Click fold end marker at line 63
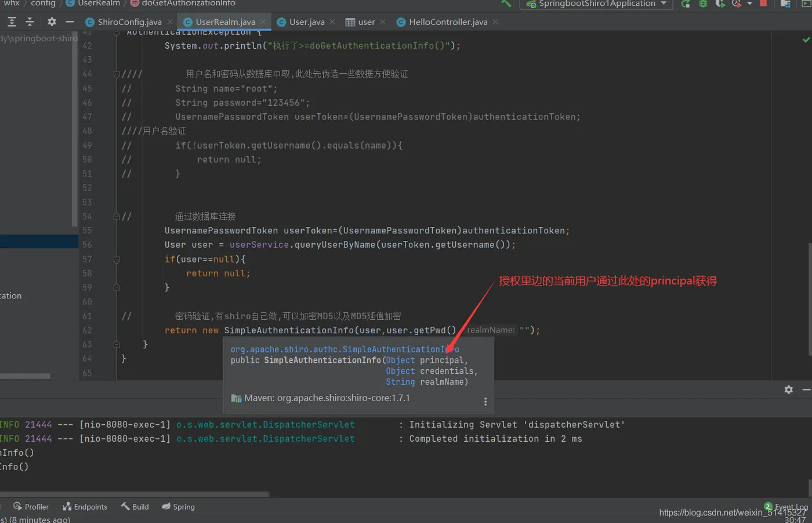This screenshot has height=523, width=812. [x=117, y=344]
